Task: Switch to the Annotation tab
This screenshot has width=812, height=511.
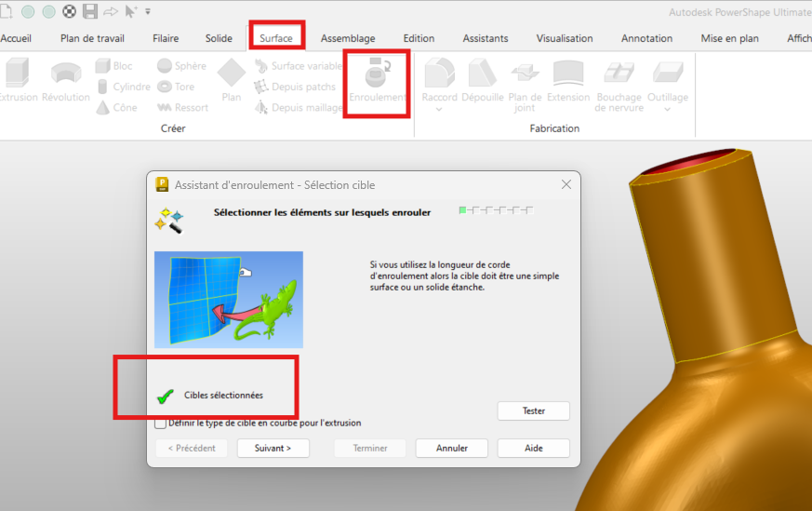Action: (x=646, y=38)
